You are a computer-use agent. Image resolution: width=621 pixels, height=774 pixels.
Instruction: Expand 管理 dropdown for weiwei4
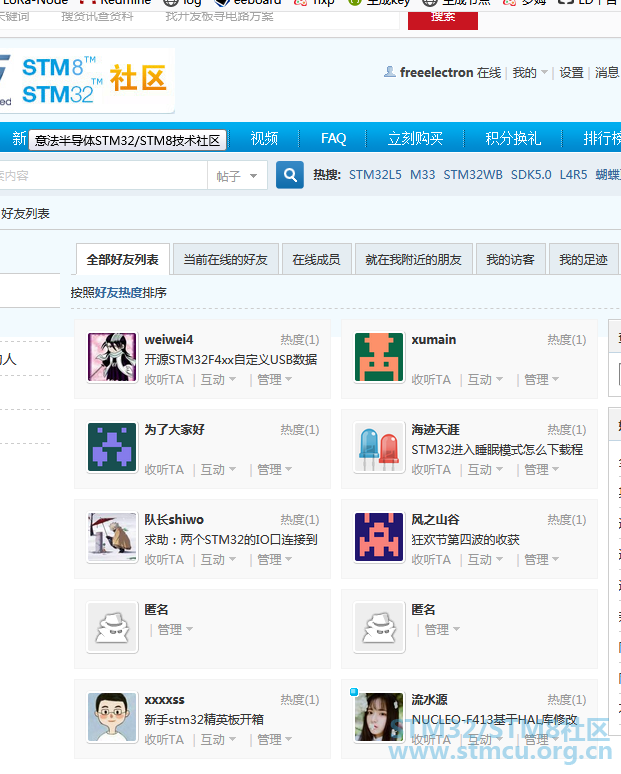tap(274, 380)
